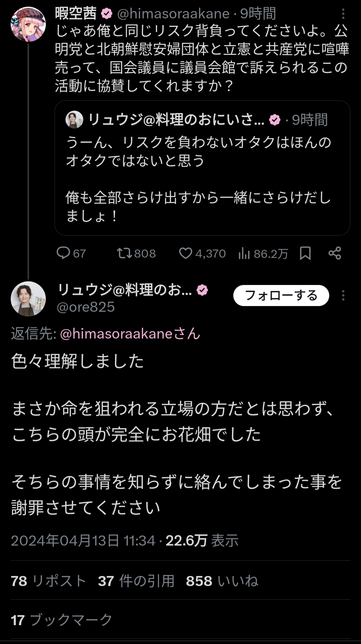Like the post with 4,370 likes
Screen dimensions: 361x644
tap(186, 253)
